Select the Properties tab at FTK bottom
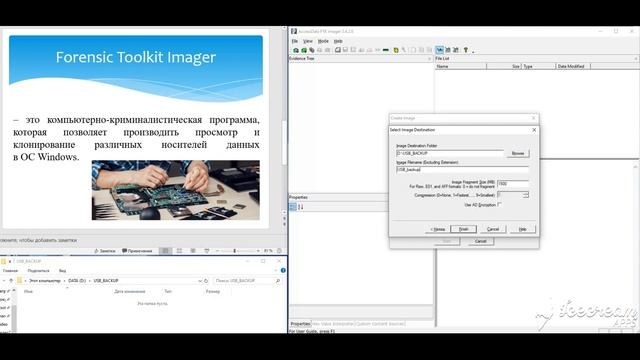Viewport: 640px width, 360px height. coord(300,324)
